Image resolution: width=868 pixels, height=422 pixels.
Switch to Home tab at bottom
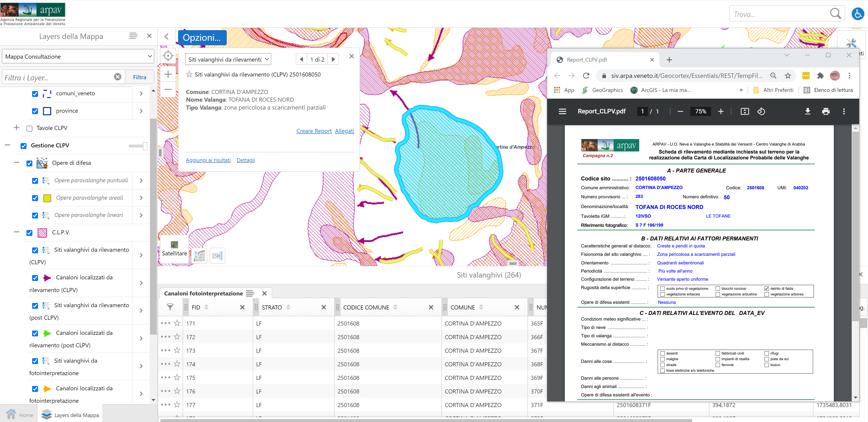tap(19, 415)
